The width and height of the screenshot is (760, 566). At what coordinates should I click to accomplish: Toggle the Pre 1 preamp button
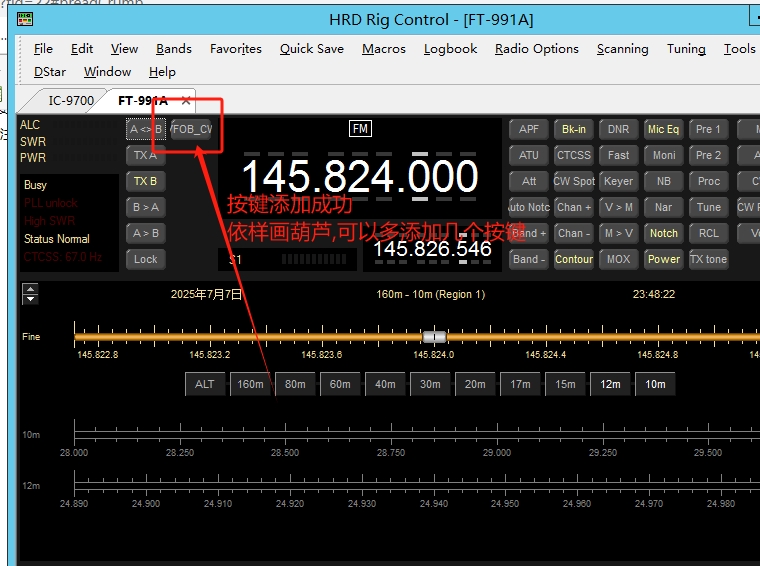point(708,129)
